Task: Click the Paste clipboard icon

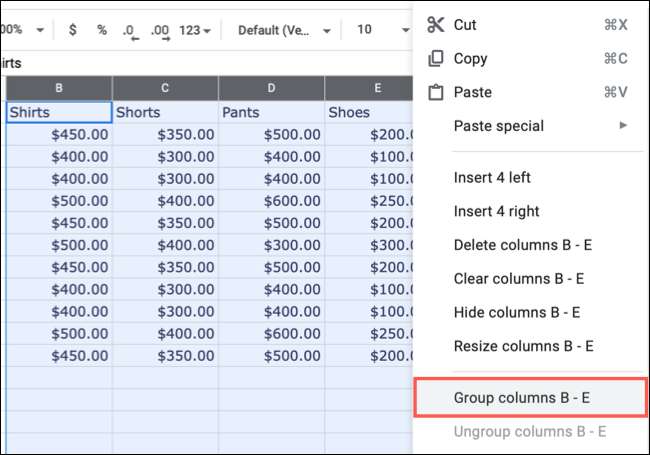Action: tap(435, 92)
